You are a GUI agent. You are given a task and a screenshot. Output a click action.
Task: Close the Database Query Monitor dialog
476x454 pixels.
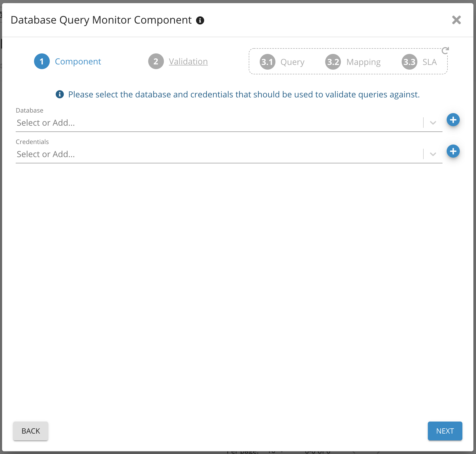click(456, 20)
